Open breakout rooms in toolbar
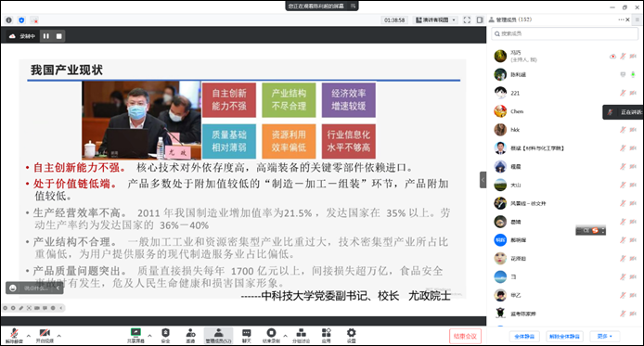 (301, 335)
